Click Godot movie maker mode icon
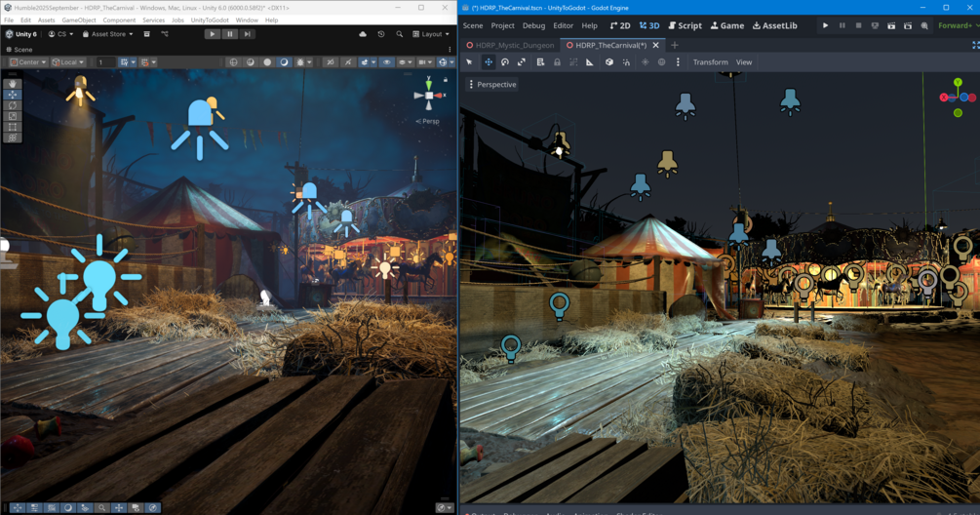This screenshot has height=515, width=980. point(924,25)
